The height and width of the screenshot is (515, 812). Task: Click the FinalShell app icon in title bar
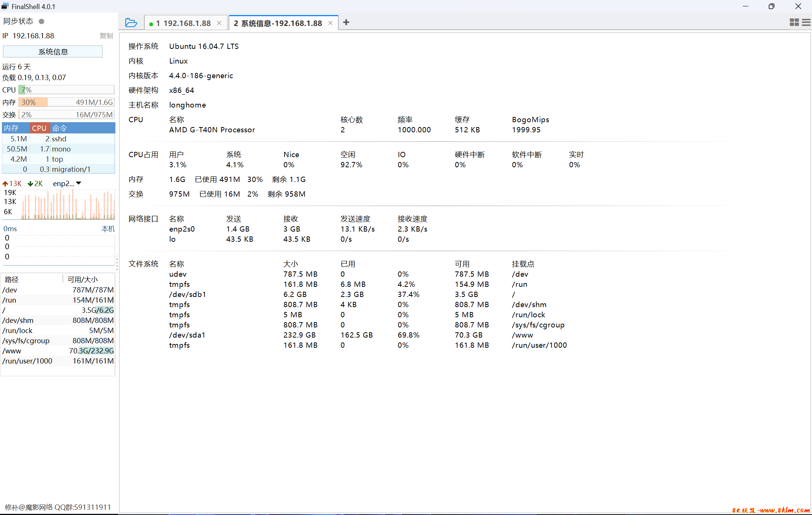click(5, 6)
